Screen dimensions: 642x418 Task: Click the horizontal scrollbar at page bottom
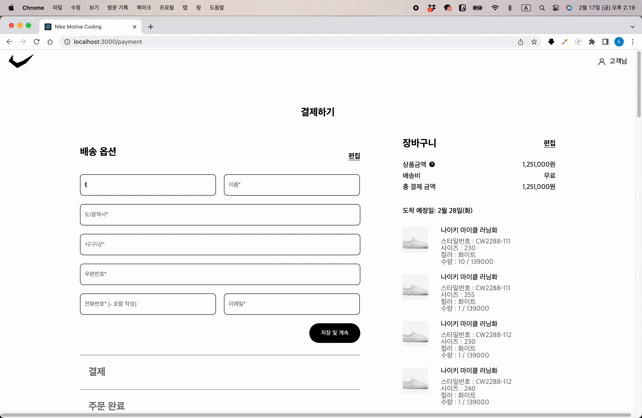point(316,415)
